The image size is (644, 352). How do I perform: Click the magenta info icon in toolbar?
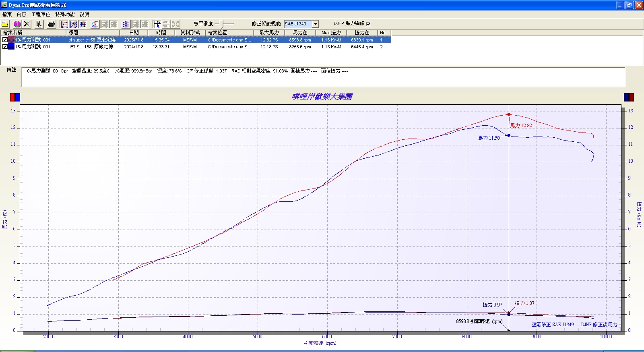coord(17,24)
